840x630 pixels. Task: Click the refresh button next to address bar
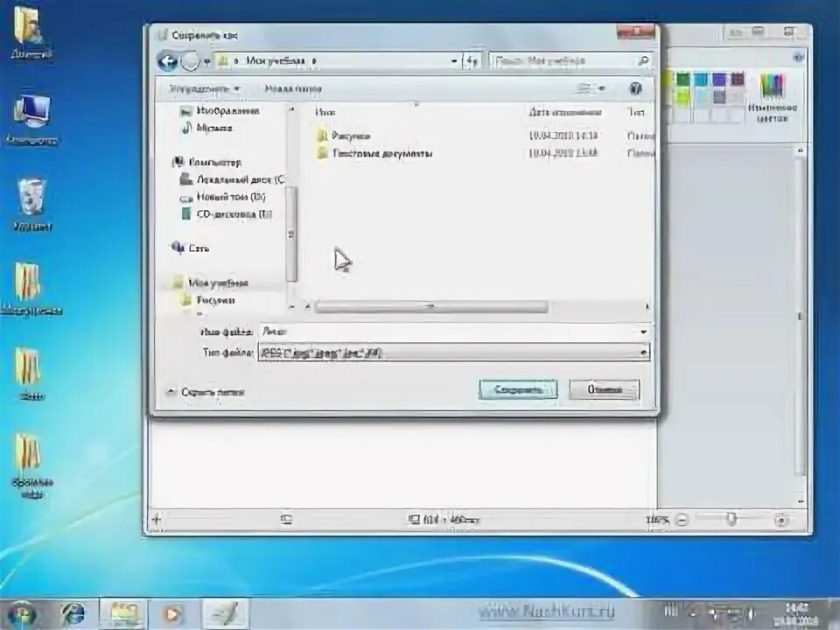click(471, 61)
